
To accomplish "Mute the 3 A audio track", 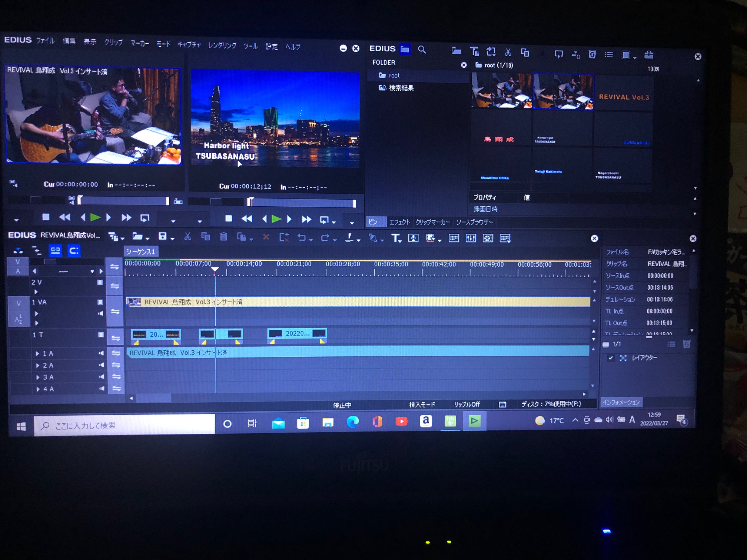I will click(101, 377).
